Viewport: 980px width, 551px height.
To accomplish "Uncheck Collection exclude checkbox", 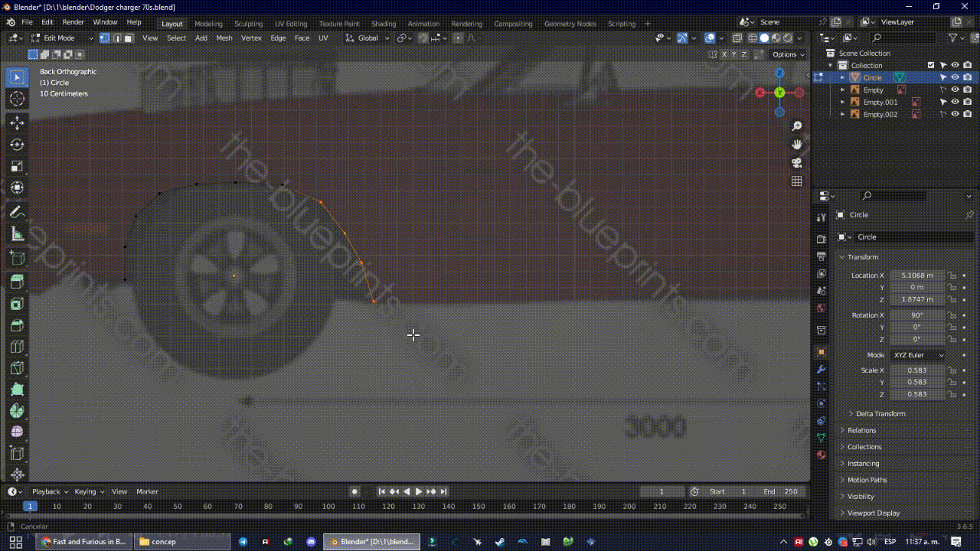I will (x=931, y=65).
